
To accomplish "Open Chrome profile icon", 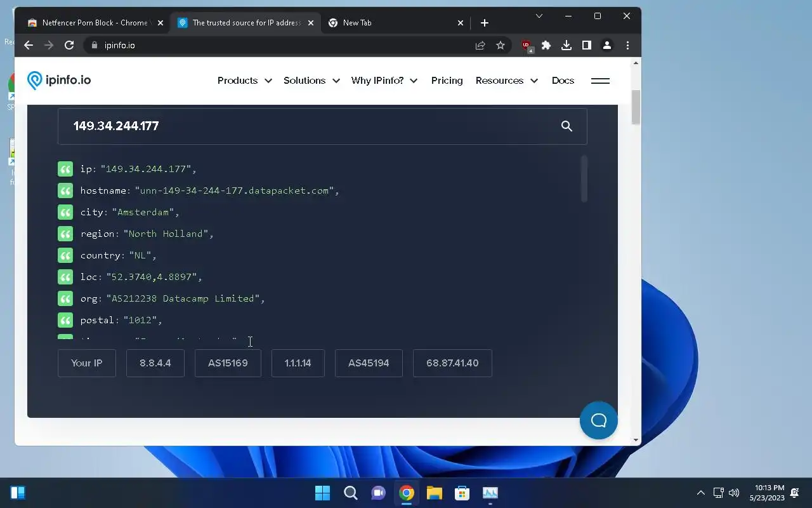I will coord(607,45).
